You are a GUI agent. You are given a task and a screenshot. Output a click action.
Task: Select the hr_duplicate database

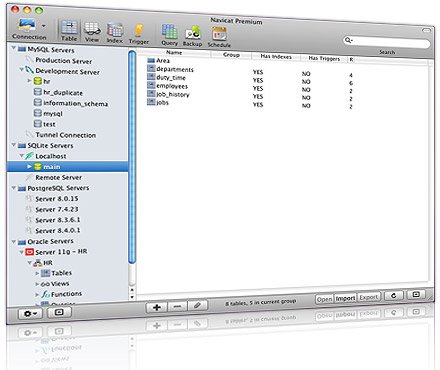pyautogui.click(x=63, y=93)
